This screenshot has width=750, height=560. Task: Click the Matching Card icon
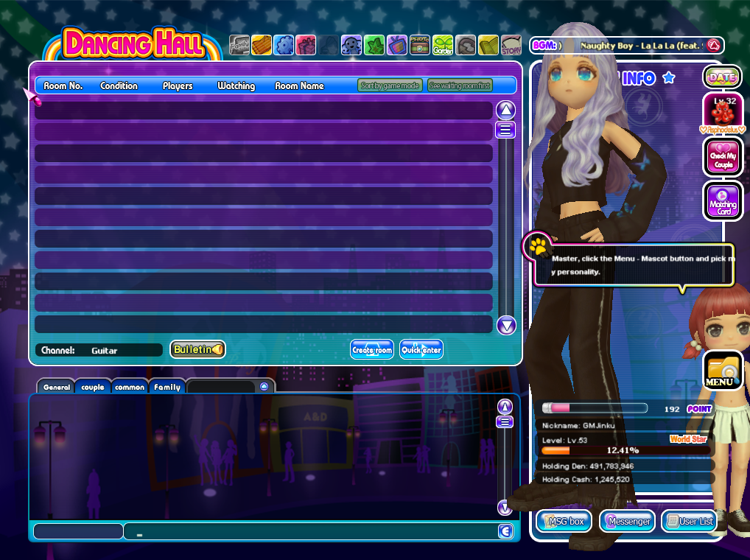723,200
